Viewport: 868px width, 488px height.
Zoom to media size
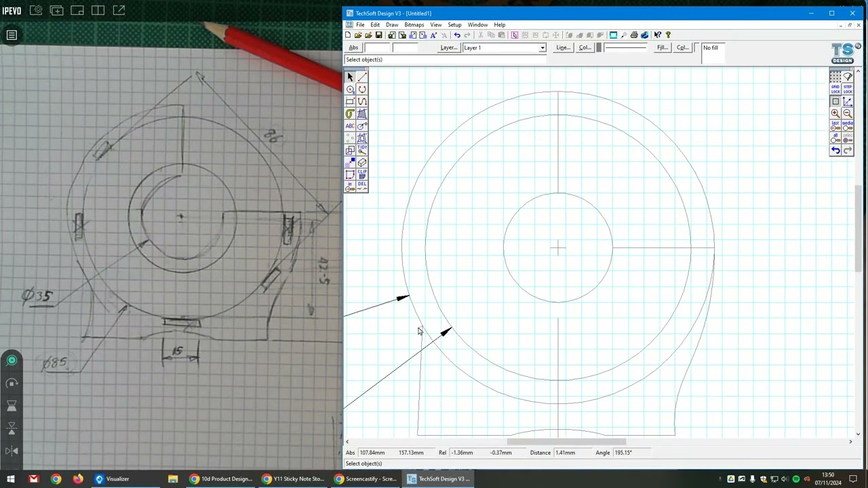(x=848, y=126)
